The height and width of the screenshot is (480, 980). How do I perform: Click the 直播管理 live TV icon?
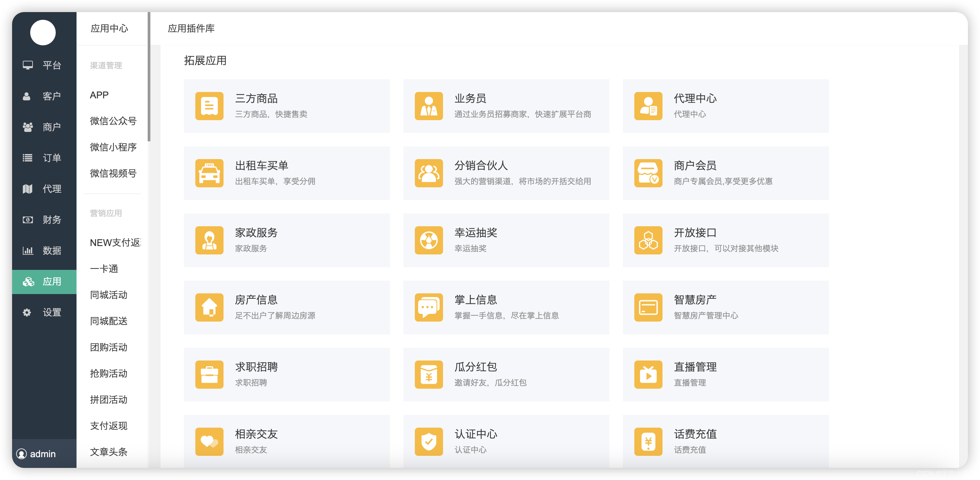click(x=648, y=374)
